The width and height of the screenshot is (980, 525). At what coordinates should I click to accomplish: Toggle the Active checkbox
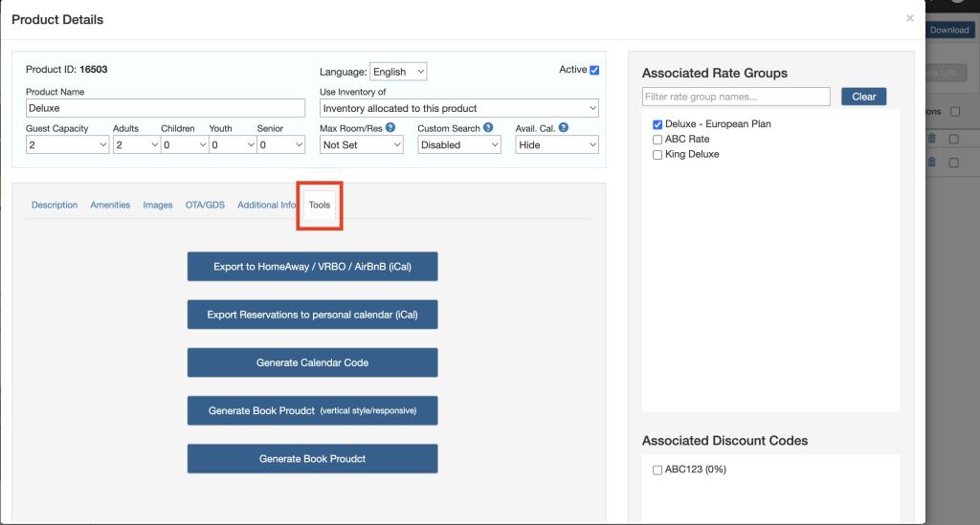tap(594, 70)
